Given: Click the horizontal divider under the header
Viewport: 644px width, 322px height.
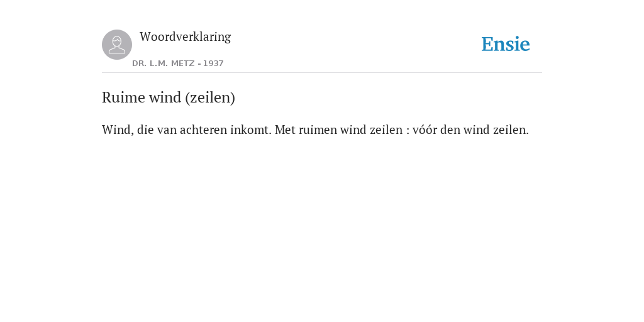Looking at the screenshot, I should point(322,73).
